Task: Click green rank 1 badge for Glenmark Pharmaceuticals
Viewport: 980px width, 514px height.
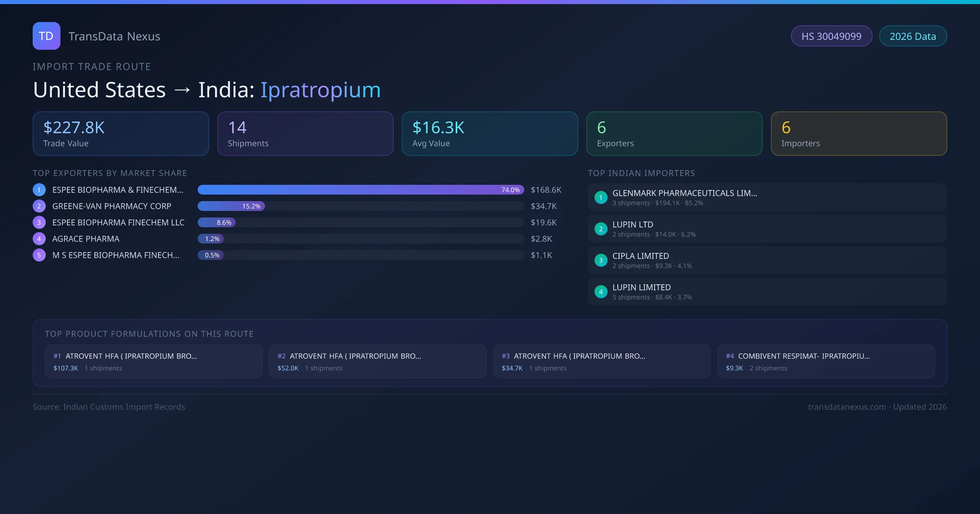Action: tap(601, 197)
